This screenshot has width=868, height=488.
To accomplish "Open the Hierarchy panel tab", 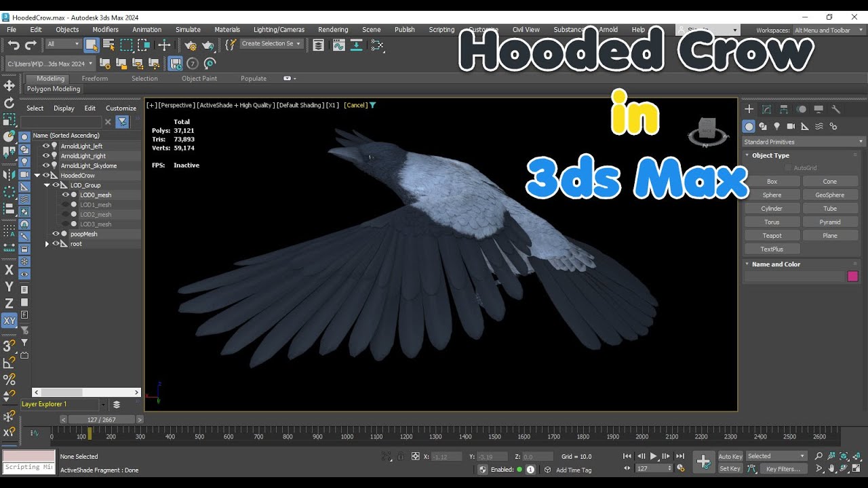I will coord(784,109).
